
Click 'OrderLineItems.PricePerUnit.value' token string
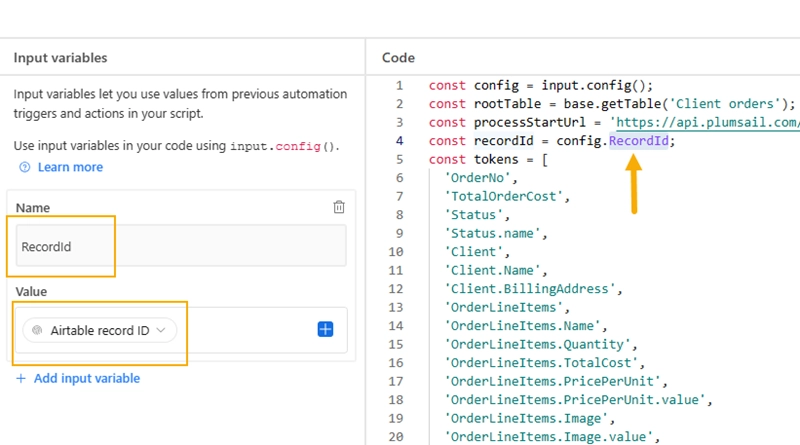coord(574,400)
